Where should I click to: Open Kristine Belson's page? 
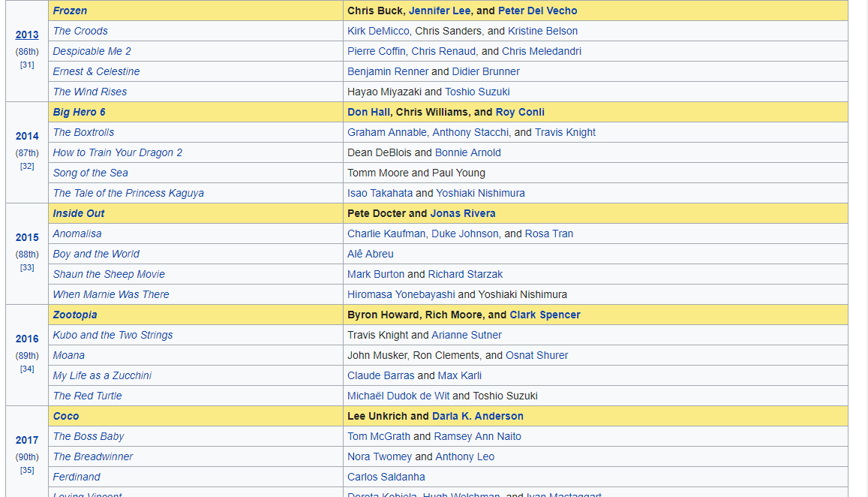tap(542, 31)
